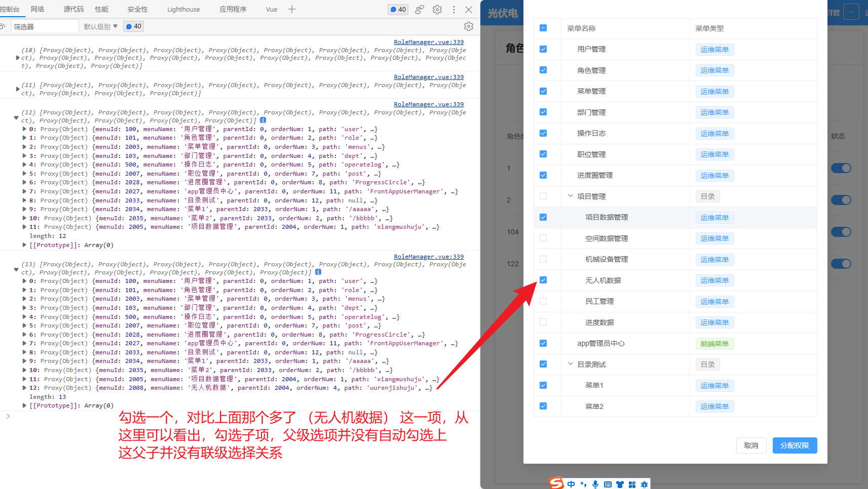
Task: Click the info icon after the 12-item array
Action: point(263,120)
